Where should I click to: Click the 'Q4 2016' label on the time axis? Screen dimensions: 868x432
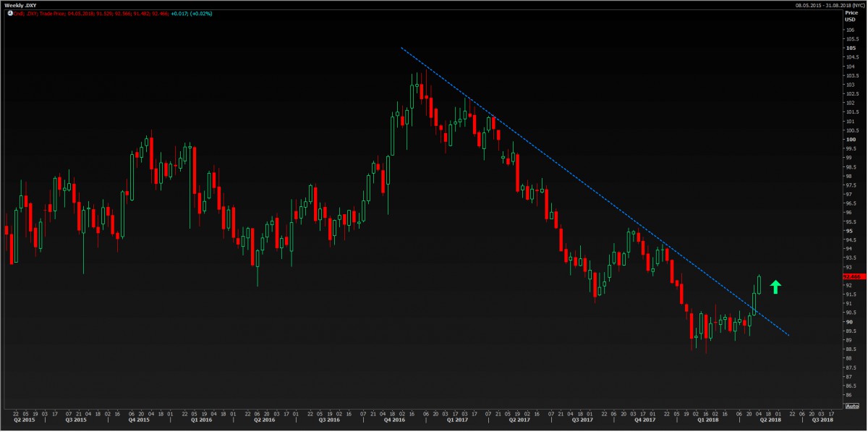coord(393,420)
